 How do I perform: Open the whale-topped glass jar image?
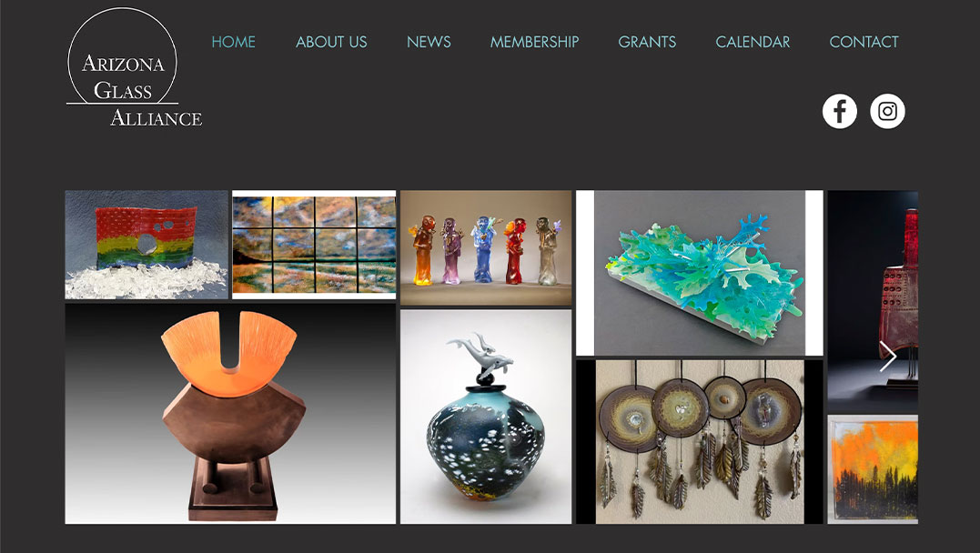tap(486, 417)
